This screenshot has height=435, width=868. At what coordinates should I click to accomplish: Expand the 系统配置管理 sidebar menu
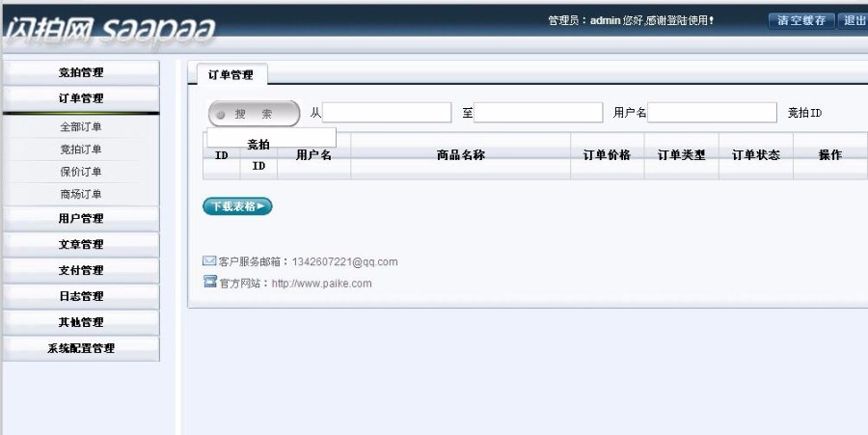point(81,348)
